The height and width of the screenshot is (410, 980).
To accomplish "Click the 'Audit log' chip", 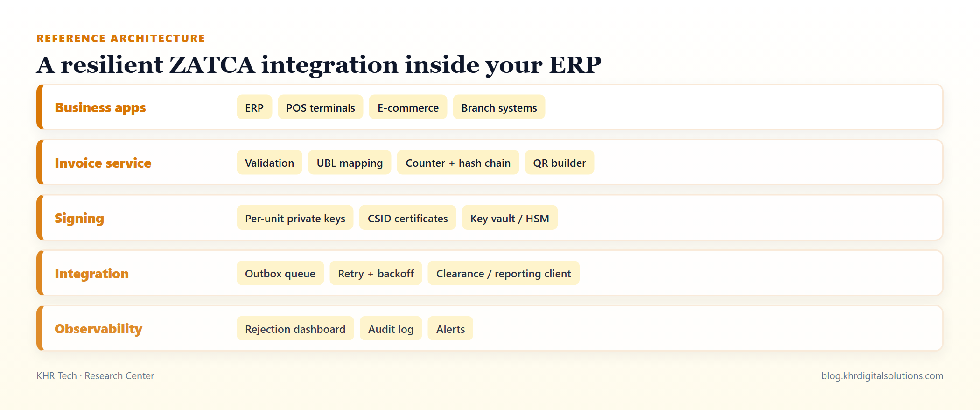I will (391, 329).
